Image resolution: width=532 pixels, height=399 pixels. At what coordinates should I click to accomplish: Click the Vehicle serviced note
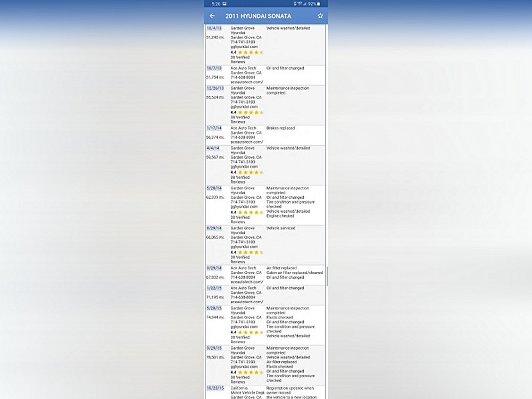[281, 228]
